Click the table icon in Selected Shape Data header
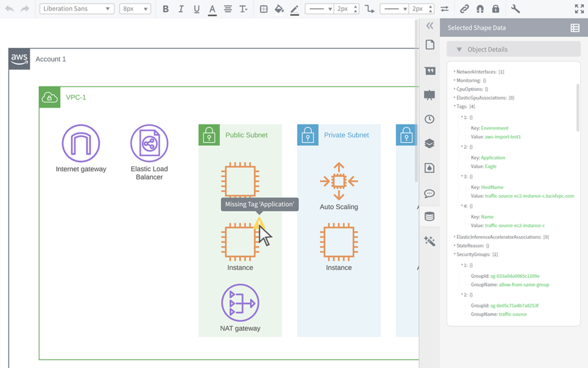Viewport: 588px width, 368px height. [x=575, y=28]
